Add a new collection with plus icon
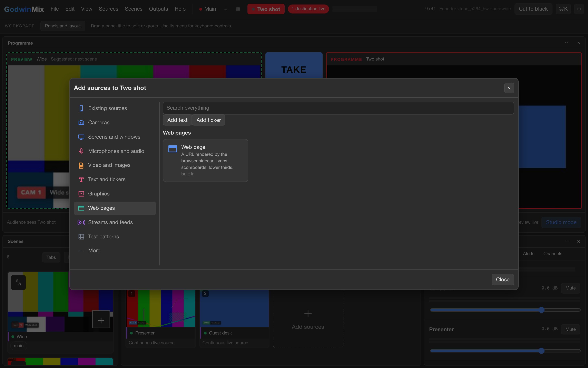The width and height of the screenshot is (588, 368). click(226, 9)
